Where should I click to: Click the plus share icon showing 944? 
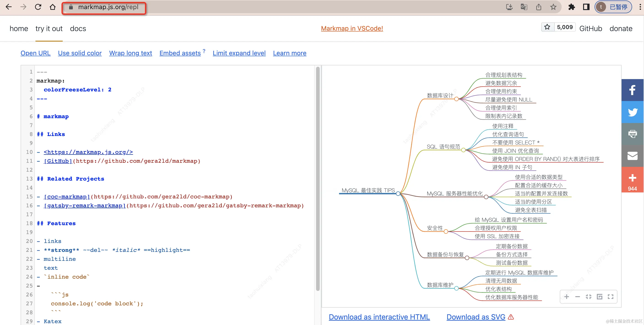pos(633,180)
